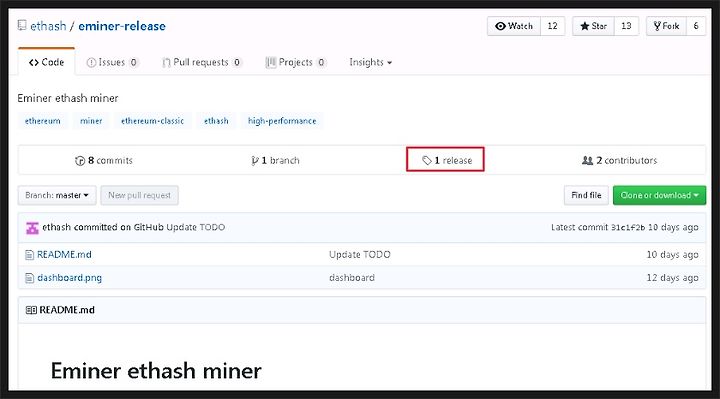View the 1 branch list
This screenshot has height=399, width=720.
(x=276, y=160)
